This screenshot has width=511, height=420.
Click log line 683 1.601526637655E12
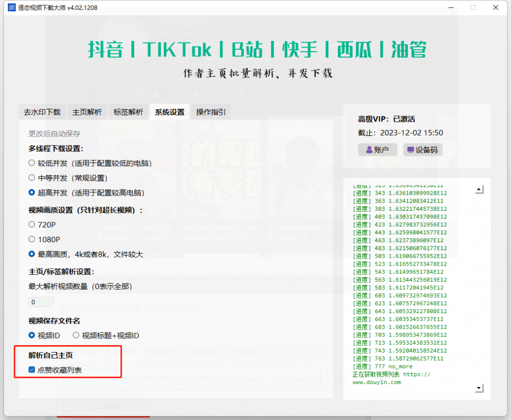(400, 327)
